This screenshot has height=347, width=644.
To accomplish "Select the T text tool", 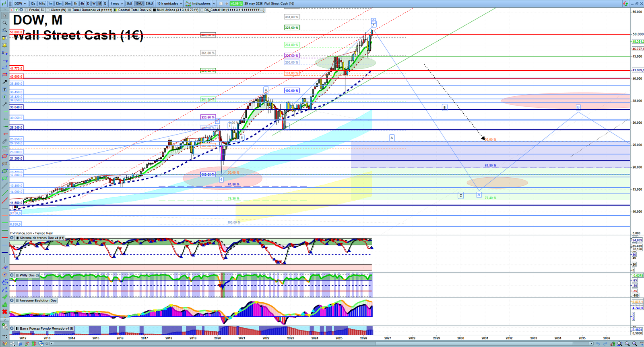I will click(x=5, y=89).
